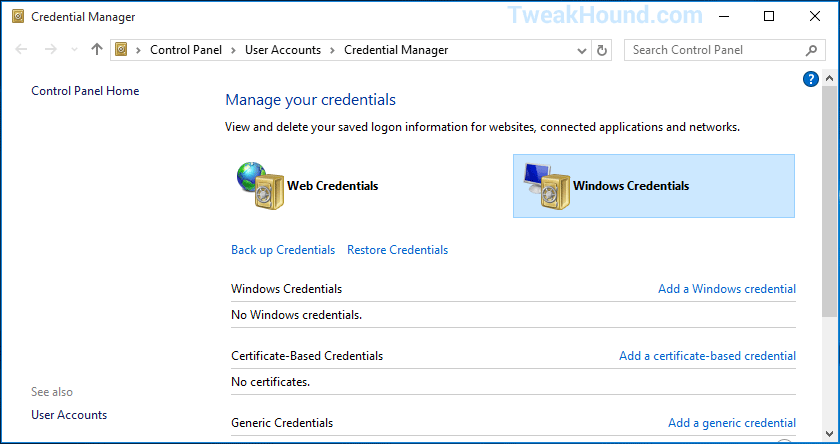Go up one level with the Up arrow
The image size is (840, 444).
click(96, 50)
